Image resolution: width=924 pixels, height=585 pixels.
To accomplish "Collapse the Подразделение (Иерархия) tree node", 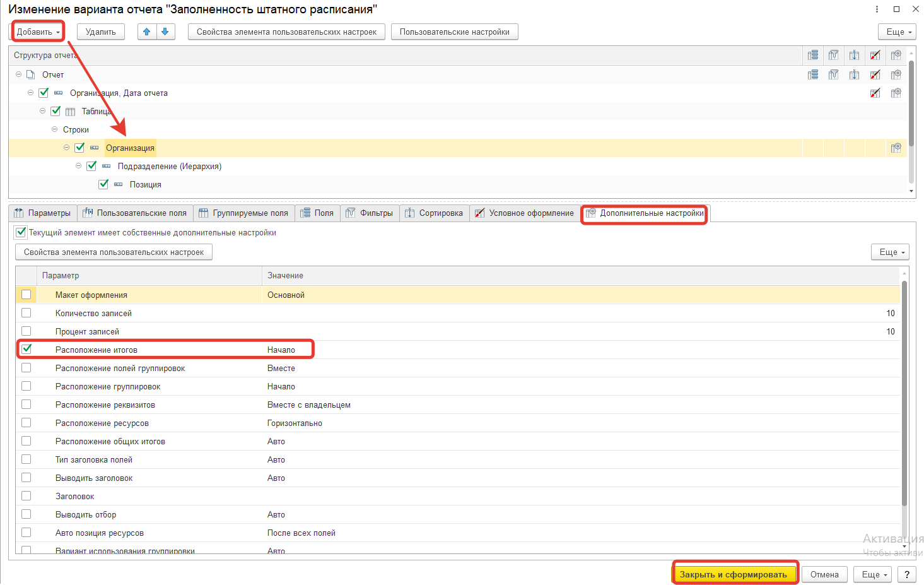I will point(79,166).
